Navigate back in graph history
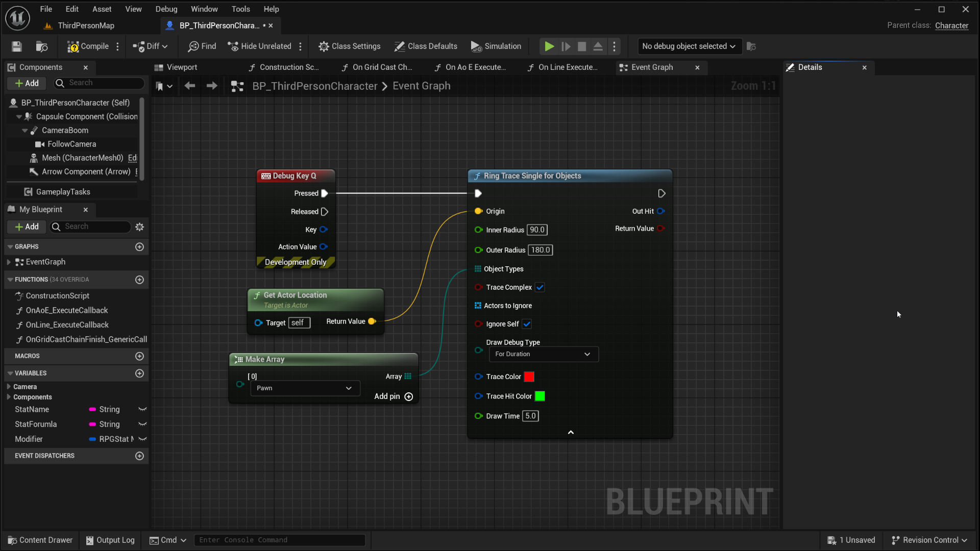Viewport: 980px width, 551px height. click(x=190, y=86)
